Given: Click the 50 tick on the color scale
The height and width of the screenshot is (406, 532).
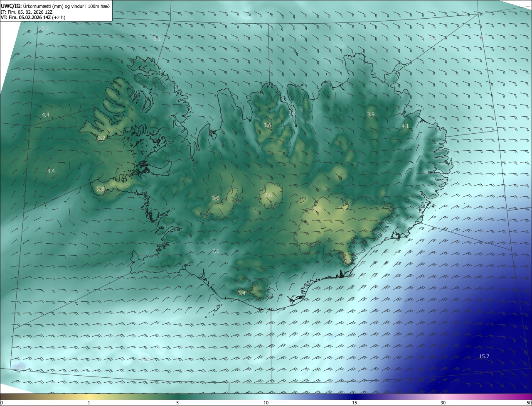Looking at the screenshot, I should point(529,403).
